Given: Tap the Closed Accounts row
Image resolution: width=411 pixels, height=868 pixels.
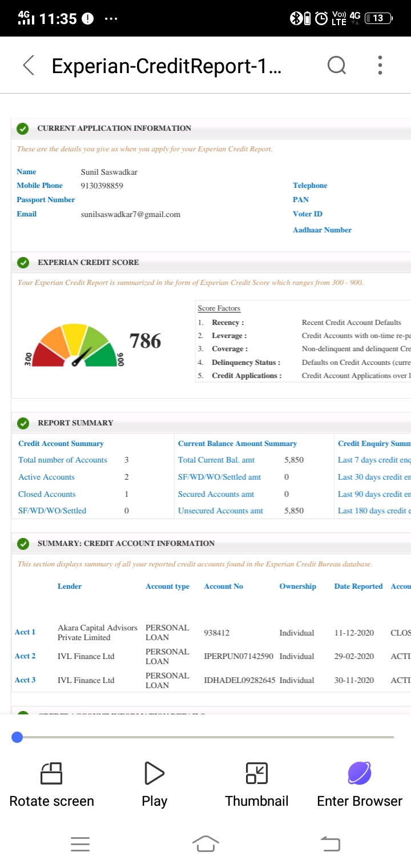Looking at the screenshot, I should pyautogui.click(x=73, y=494).
